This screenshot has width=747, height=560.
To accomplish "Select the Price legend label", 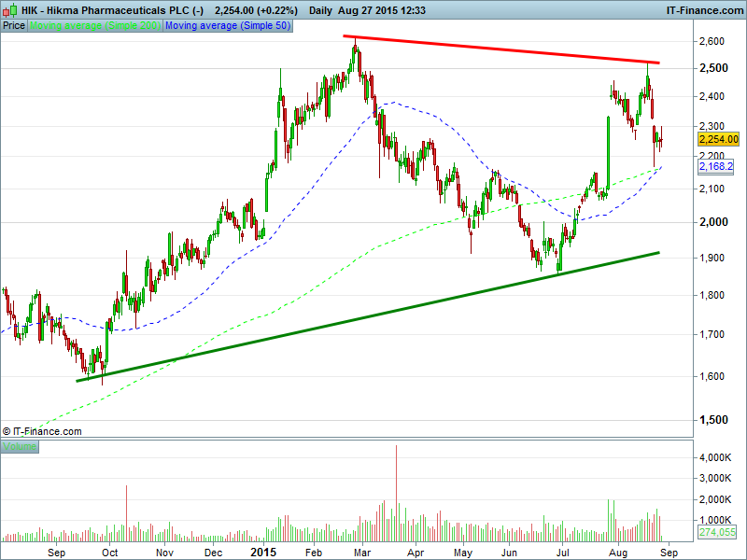I will [14, 25].
